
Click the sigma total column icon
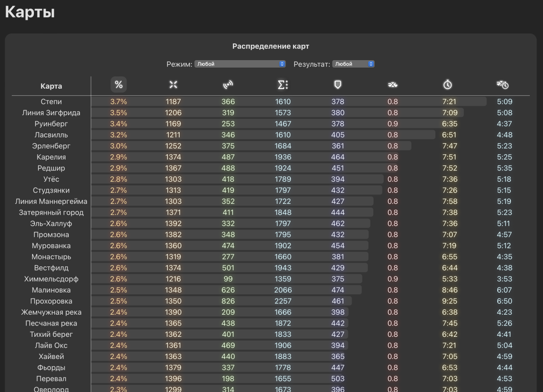[283, 85]
